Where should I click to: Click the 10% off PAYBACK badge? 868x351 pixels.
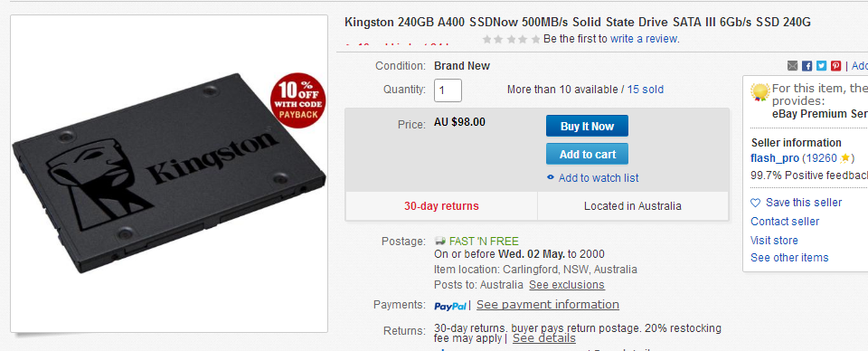click(297, 100)
